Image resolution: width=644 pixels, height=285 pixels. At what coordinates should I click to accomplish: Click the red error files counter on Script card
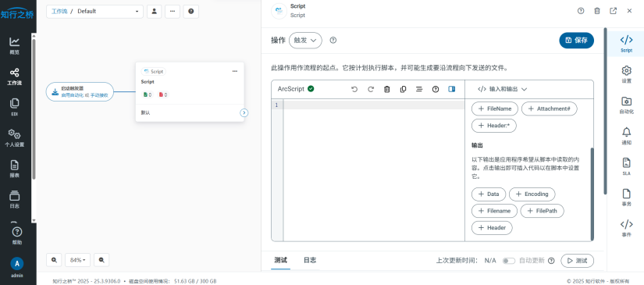point(163,94)
